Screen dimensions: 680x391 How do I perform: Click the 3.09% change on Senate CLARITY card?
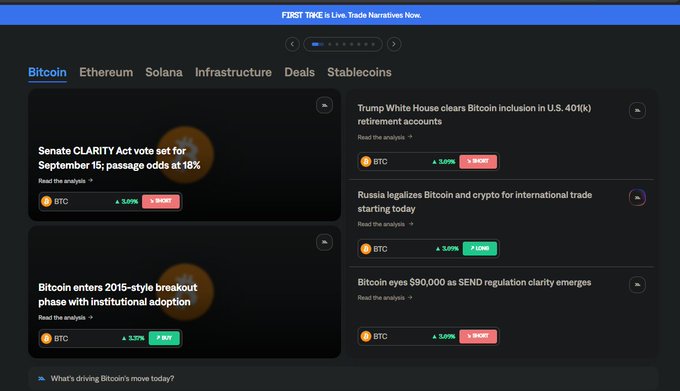tap(127, 202)
